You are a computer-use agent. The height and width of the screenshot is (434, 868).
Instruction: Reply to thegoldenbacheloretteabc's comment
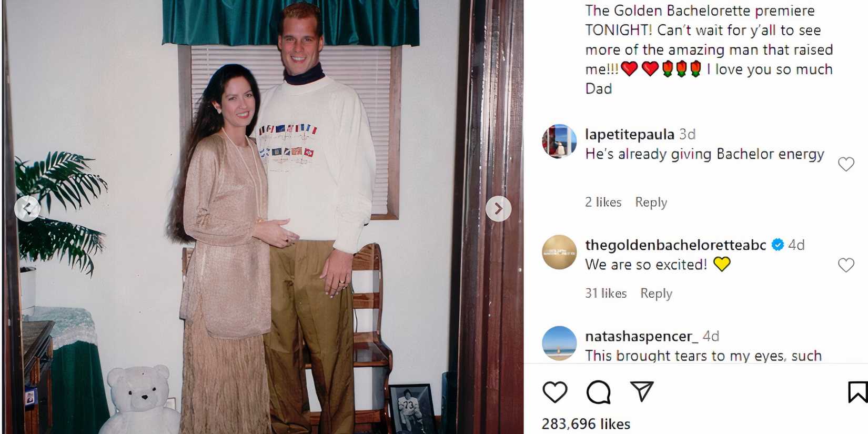(x=656, y=293)
